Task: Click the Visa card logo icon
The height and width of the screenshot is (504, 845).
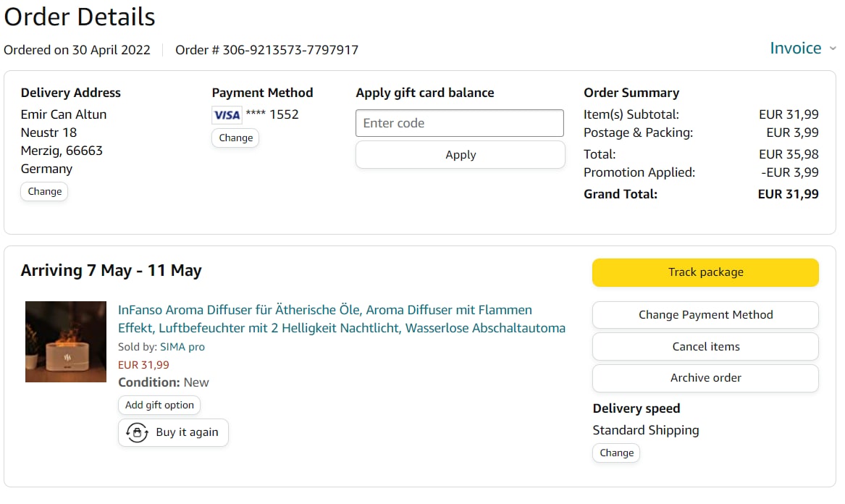Action: click(227, 115)
